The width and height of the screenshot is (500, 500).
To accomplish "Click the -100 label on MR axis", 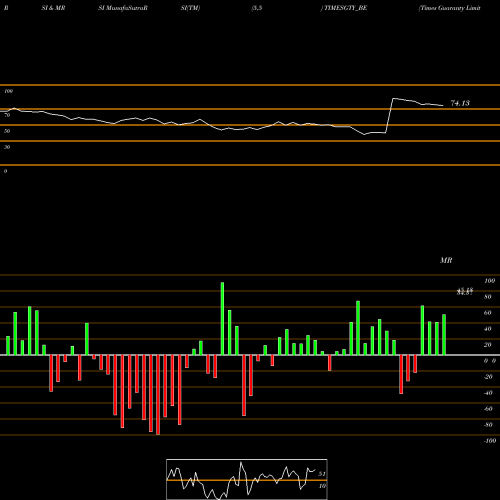I will [x=490, y=441].
